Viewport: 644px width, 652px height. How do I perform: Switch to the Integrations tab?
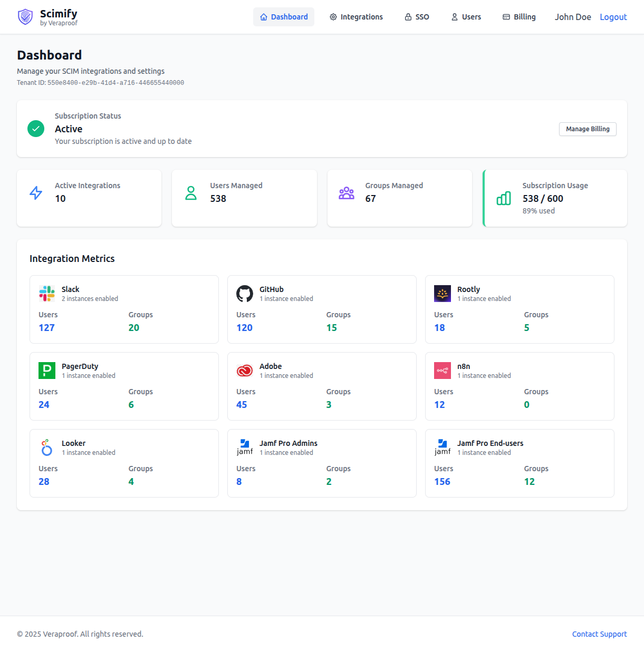click(x=355, y=17)
